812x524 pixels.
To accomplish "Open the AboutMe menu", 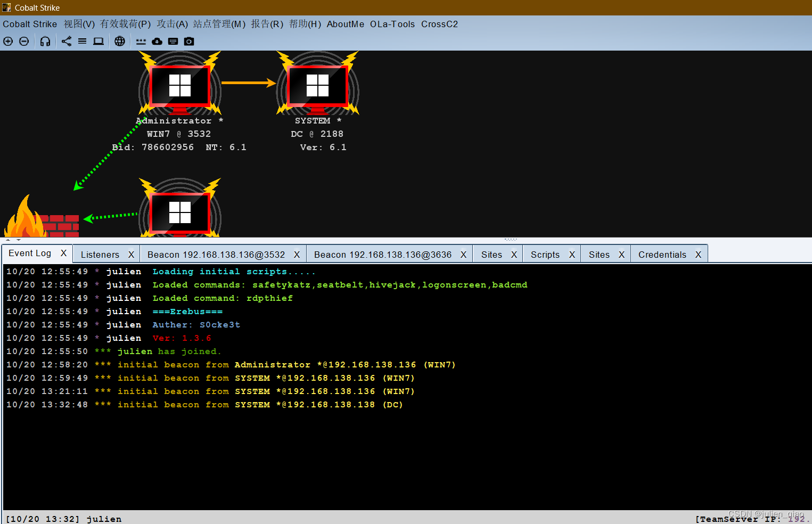I will pyautogui.click(x=346, y=24).
